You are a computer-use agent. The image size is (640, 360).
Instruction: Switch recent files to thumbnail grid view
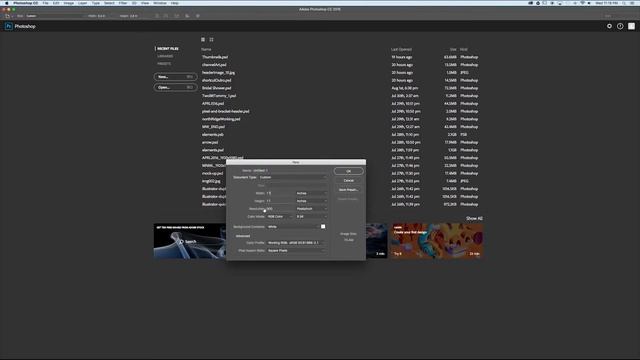point(211,40)
